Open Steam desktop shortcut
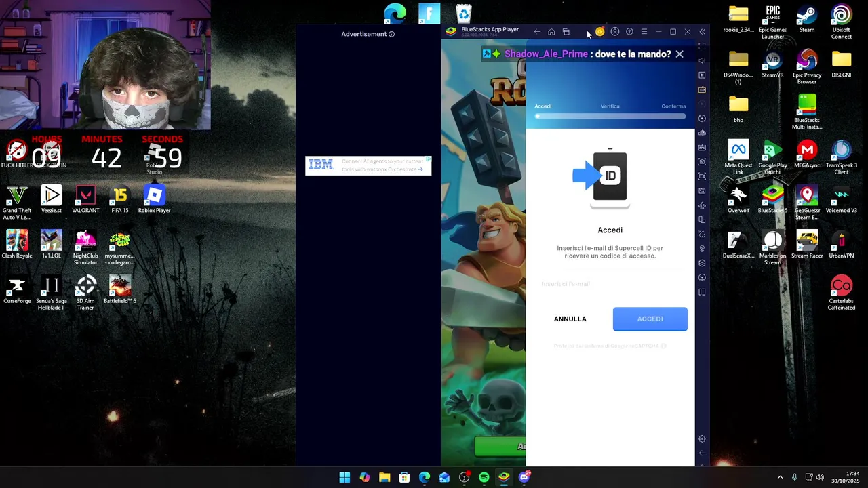The width and height of the screenshot is (868, 488). (x=807, y=19)
